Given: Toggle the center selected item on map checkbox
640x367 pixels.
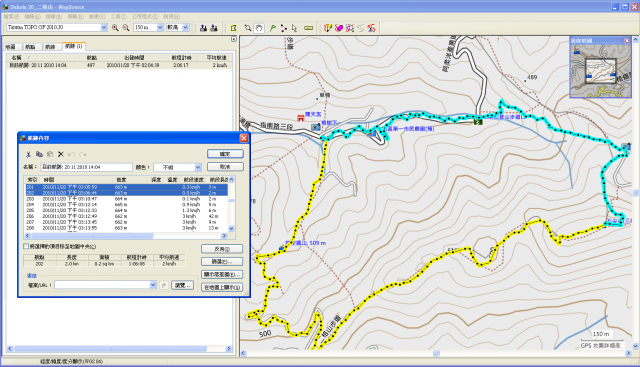Looking at the screenshot, I should click(26, 246).
